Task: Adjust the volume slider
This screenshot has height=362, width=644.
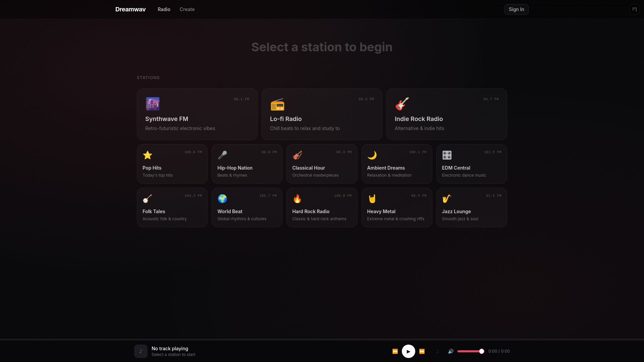Action: click(471, 351)
